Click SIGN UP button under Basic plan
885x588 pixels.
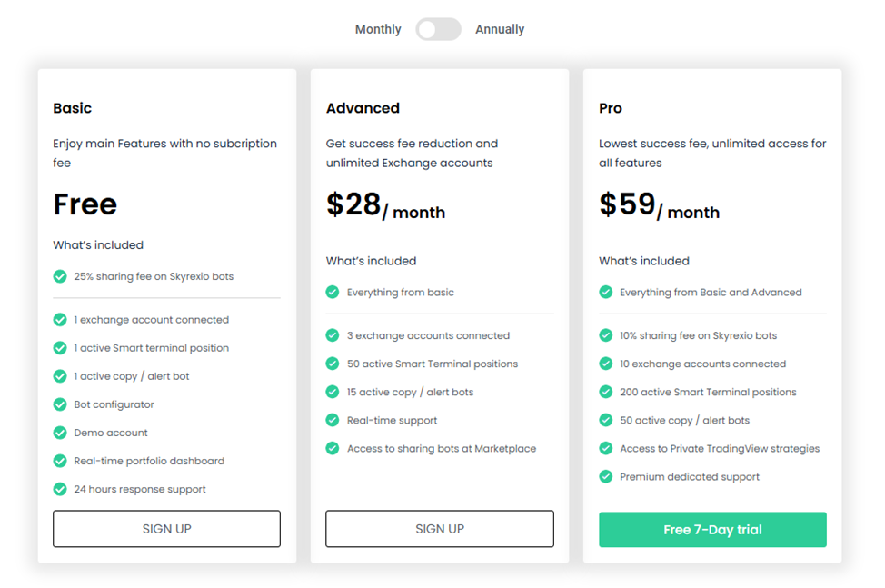click(x=166, y=529)
